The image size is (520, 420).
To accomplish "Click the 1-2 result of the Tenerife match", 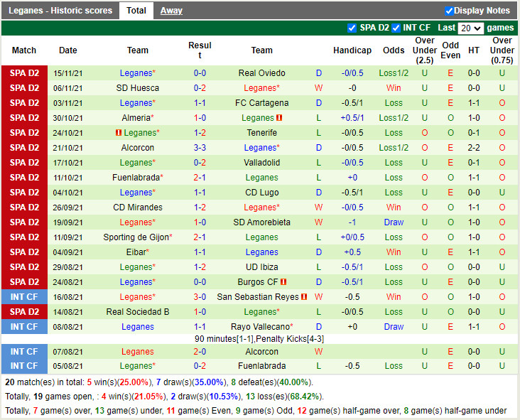I will (x=200, y=133).
